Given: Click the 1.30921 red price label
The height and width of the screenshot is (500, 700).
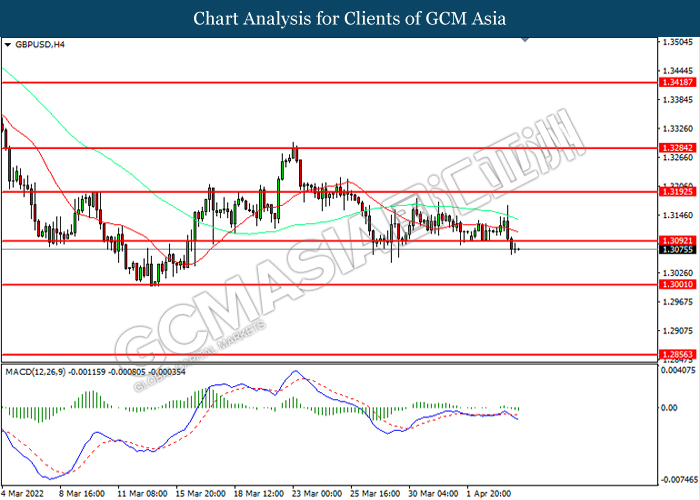Looking at the screenshot, I should pos(678,241).
